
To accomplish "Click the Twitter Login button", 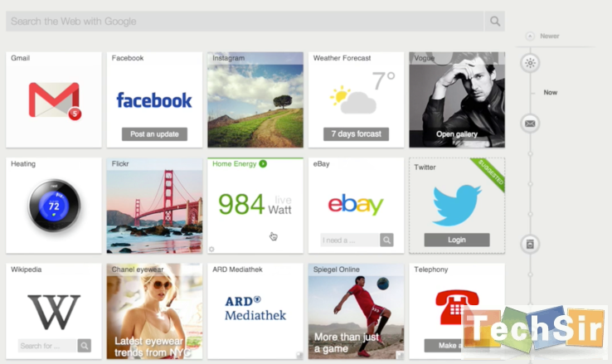I will click(457, 240).
